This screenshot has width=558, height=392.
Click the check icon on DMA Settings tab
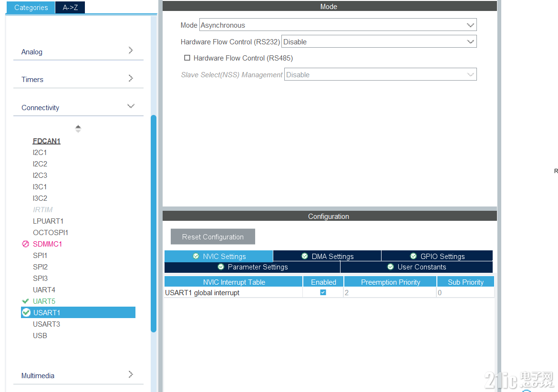(305, 256)
